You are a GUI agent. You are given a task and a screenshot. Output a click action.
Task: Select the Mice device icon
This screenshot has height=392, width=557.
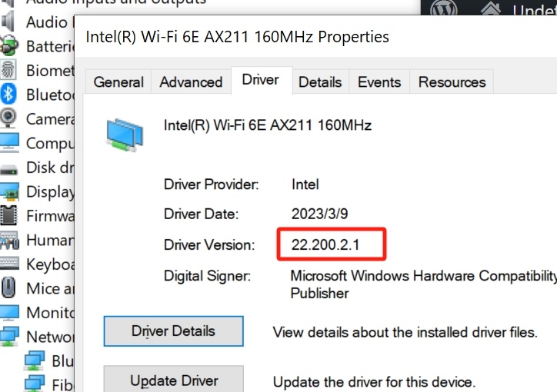tap(8, 287)
